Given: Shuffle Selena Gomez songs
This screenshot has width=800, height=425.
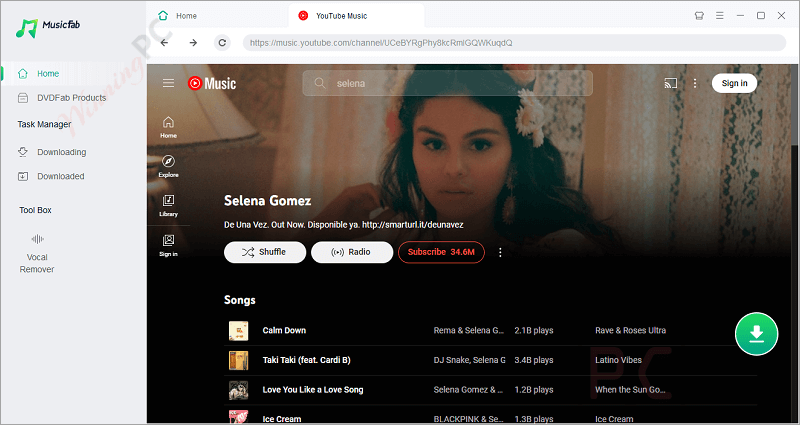Looking at the screenshot, I should pos(265,252).
